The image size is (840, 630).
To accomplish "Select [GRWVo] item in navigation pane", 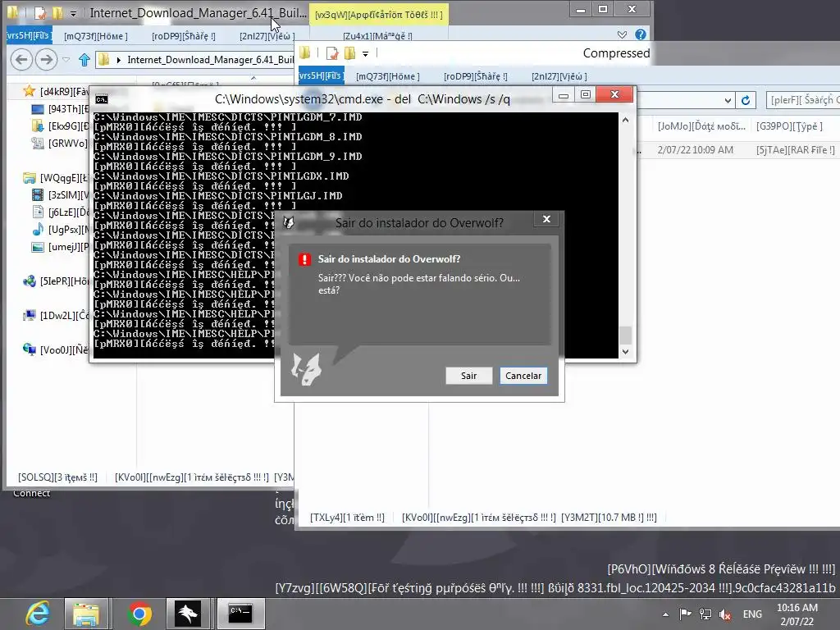I will (x=60, y=143).
